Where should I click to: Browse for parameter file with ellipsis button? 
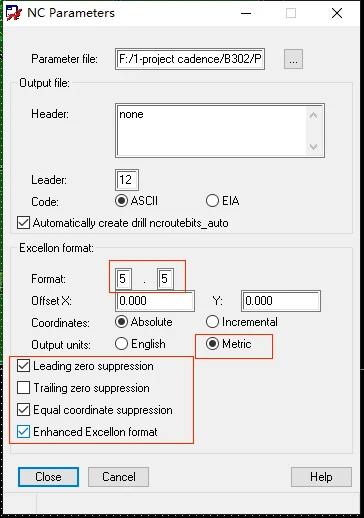tap(293, 59)
